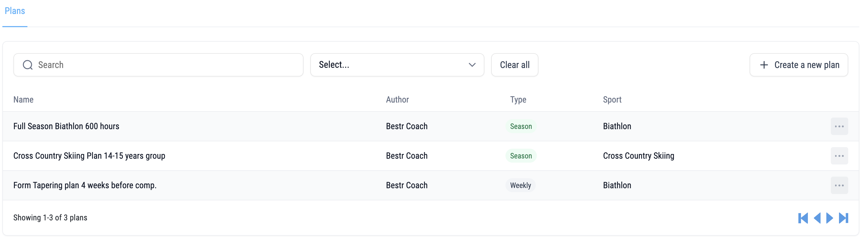Screen dimensions: 868x242
Task: Go to first page of plans
Action: 803,218
